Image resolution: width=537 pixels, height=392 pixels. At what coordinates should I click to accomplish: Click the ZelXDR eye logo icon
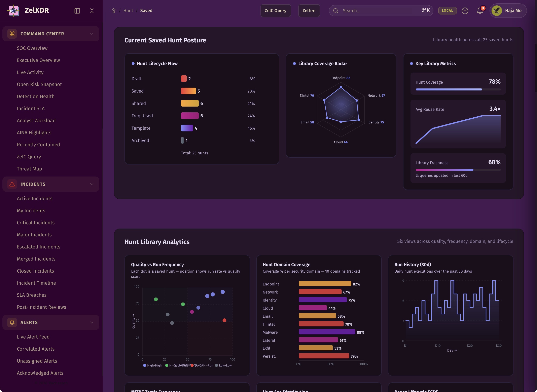pos(13,11)
